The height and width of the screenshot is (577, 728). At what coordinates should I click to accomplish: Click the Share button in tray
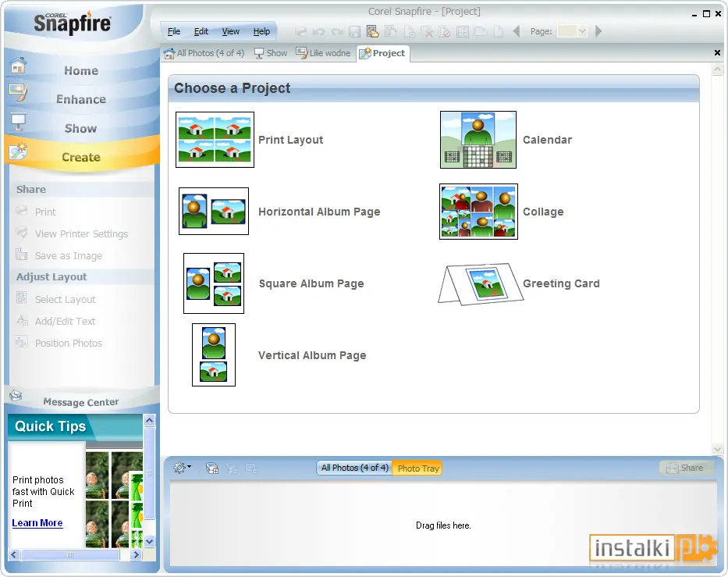pos(685,468)
